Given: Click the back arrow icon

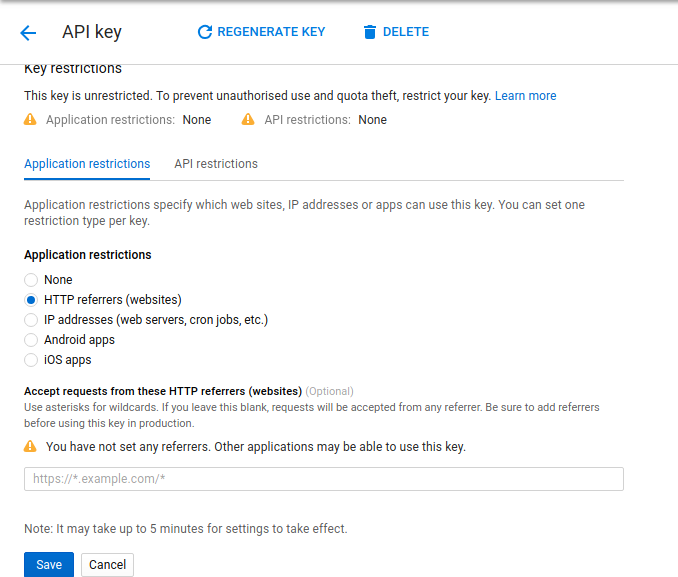Looking at the screenshot, I should point(28,32).
